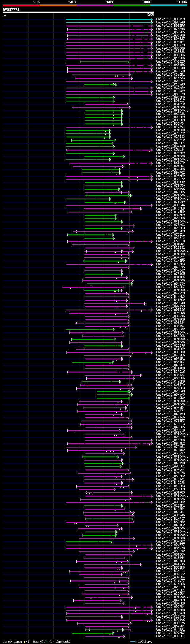Screen dimensions: 190x644
Task: Open hit UniRef100_A2XF57
Action: (170, 81)
